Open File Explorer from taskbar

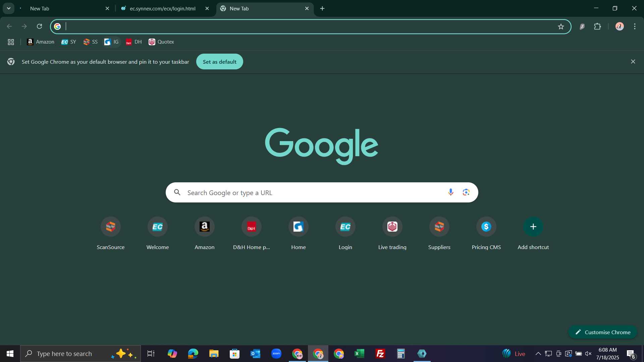(x=214, y=354)
